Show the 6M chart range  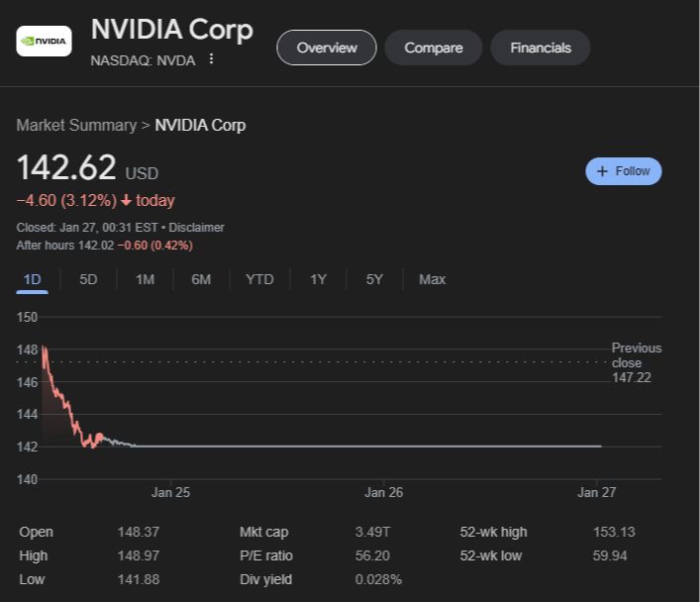point(201,279)
